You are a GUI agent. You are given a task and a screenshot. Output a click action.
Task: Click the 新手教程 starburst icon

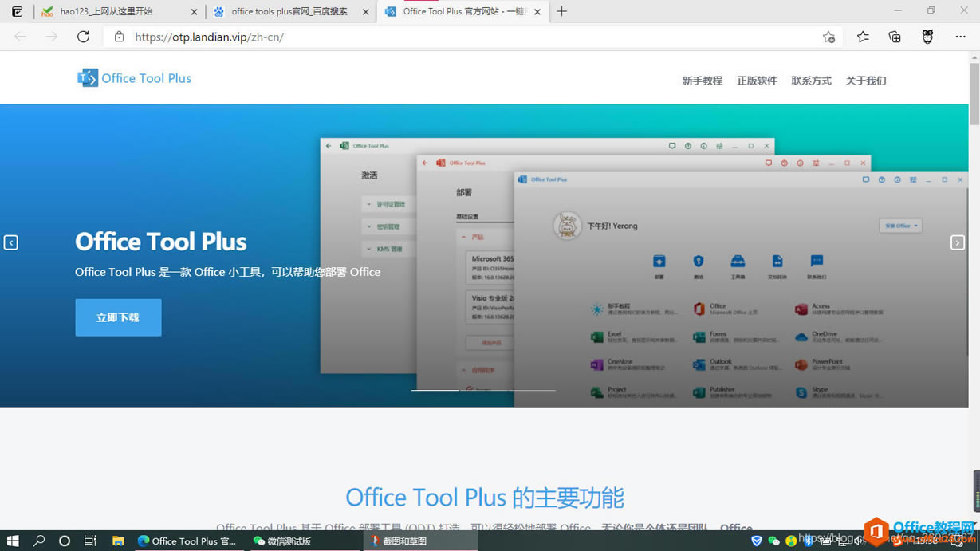tap(596, 308)
